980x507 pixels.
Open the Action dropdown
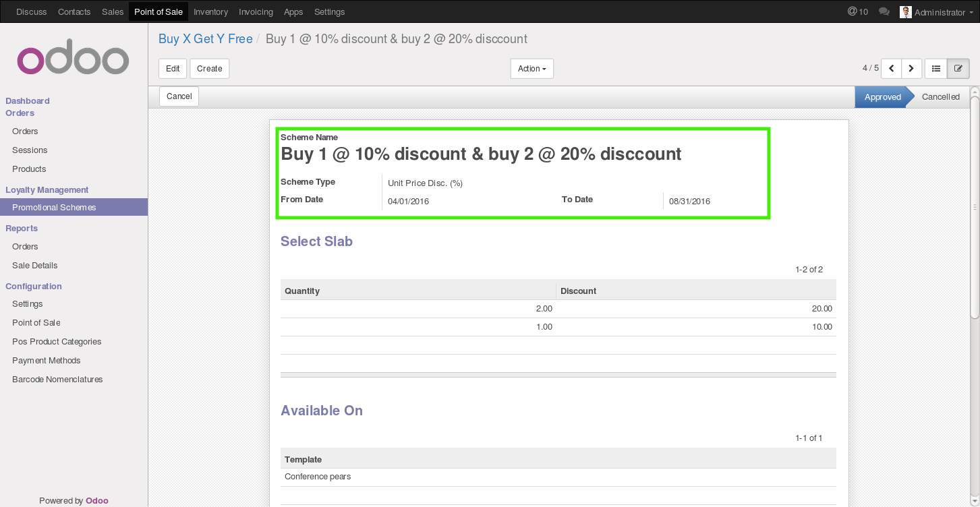click(532, 69)
